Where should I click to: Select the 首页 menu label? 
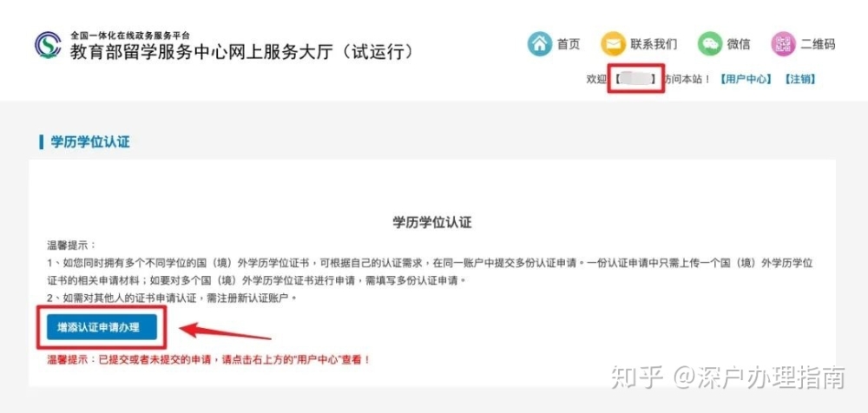coord(569,45)
